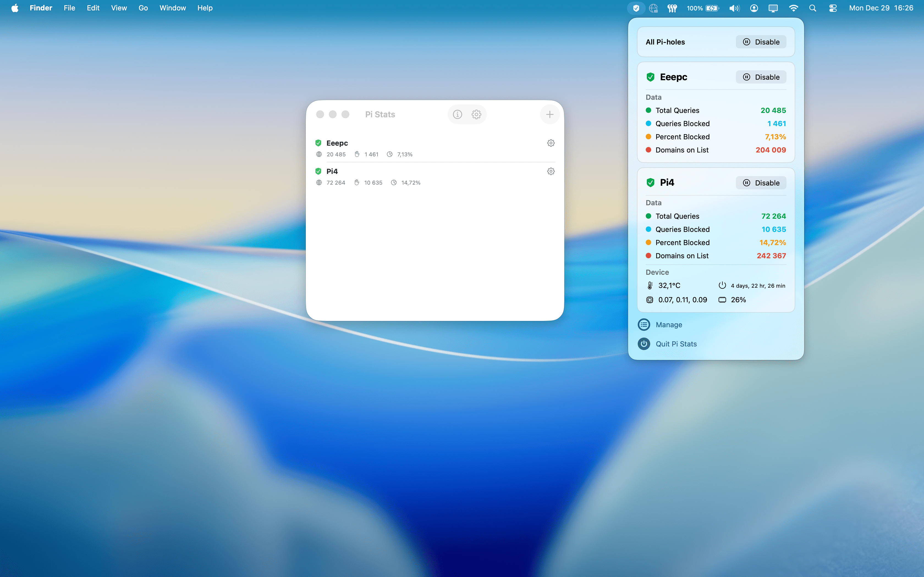Quit Pi Stats from the popup
Viewport: 924px width, 577px height.
(x=676, y=344)
